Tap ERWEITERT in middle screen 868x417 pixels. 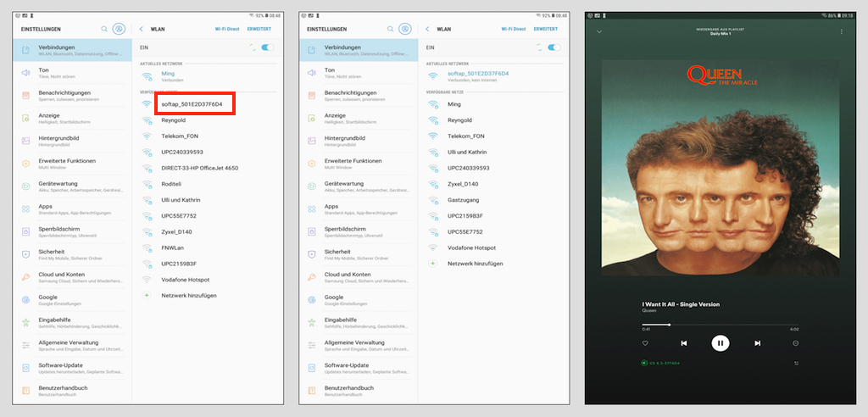click(545, 29)
